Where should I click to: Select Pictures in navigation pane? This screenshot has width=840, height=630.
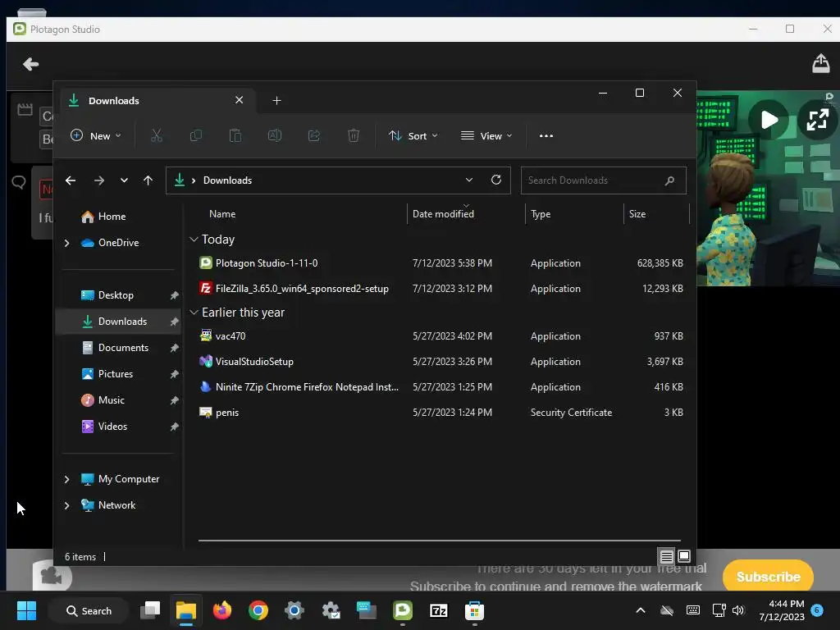pos(119,374)
